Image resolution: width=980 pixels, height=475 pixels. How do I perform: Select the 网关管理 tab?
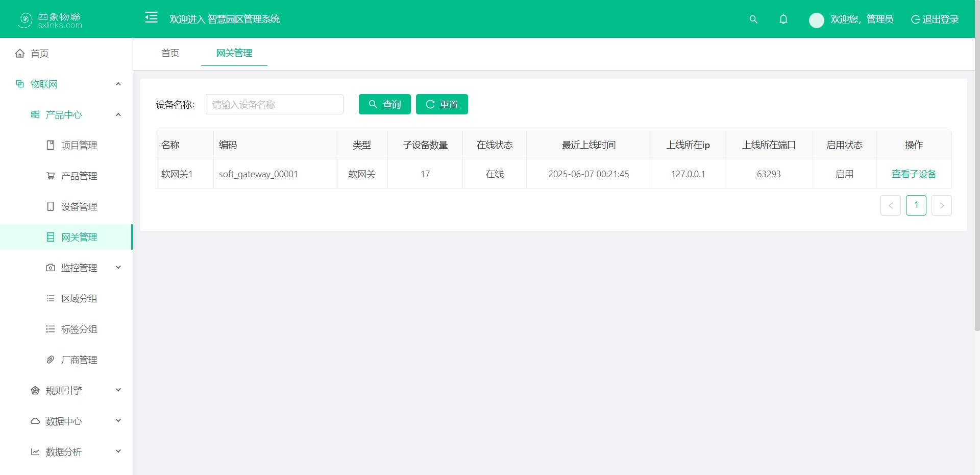pyautogui.click(x=234, y=53)
